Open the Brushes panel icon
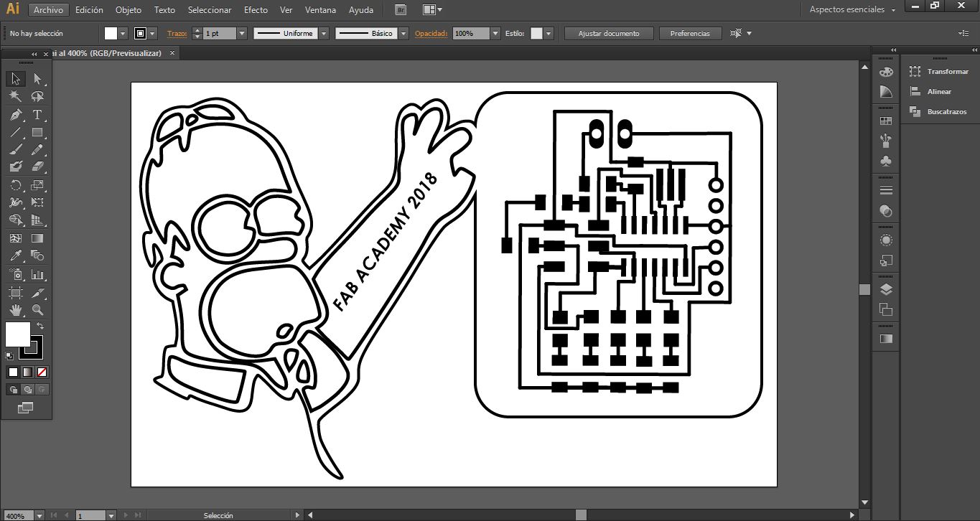The image size is (980, 521). click(x=886, y=141)
